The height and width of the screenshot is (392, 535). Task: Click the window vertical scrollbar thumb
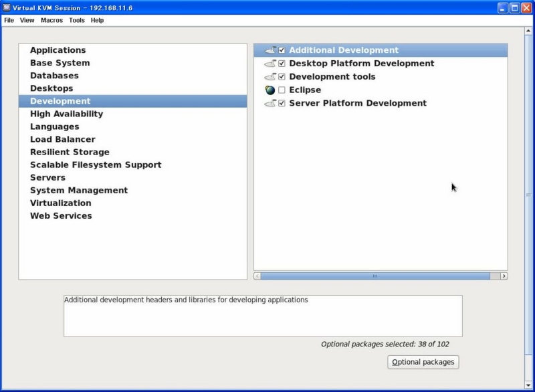[528, 195]
